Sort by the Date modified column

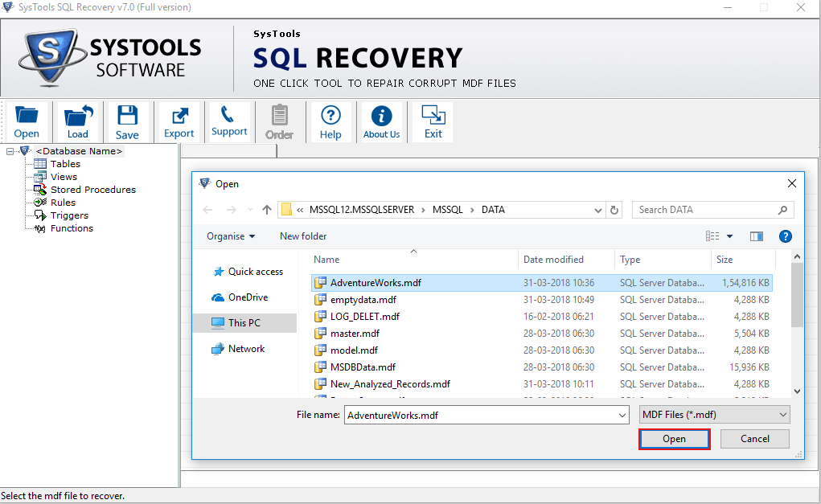tap(553, 260)
